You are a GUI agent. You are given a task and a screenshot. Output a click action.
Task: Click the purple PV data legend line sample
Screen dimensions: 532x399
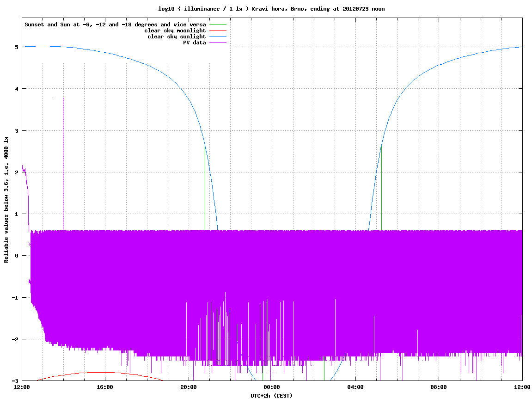click(218, 43)
